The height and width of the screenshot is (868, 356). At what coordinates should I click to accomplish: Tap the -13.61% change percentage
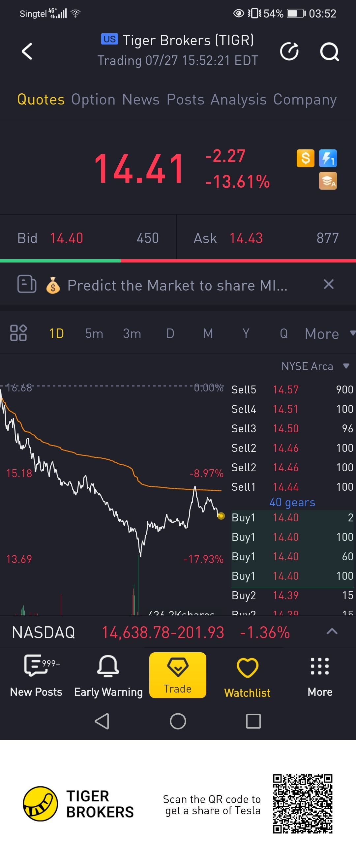(x=237, y=182)
